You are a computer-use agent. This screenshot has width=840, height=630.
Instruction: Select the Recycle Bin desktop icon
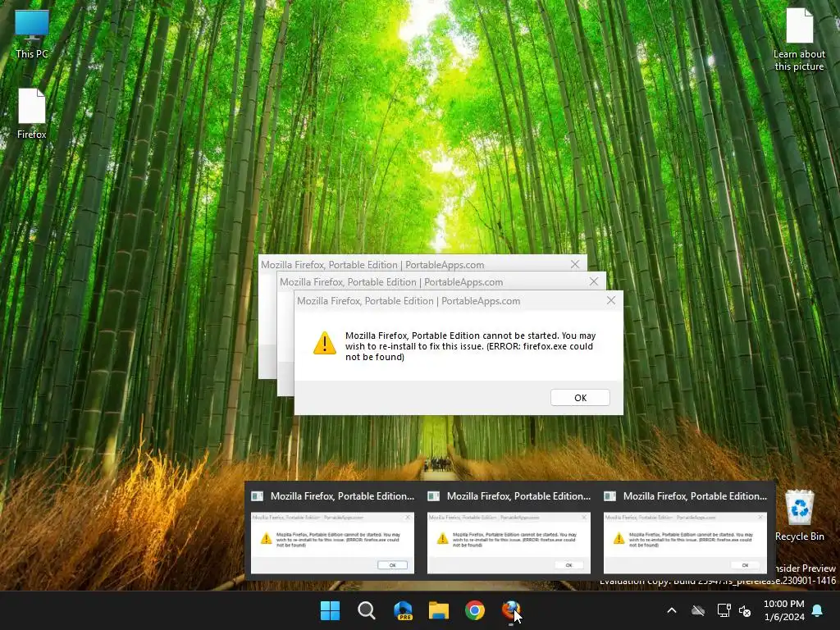799,515
